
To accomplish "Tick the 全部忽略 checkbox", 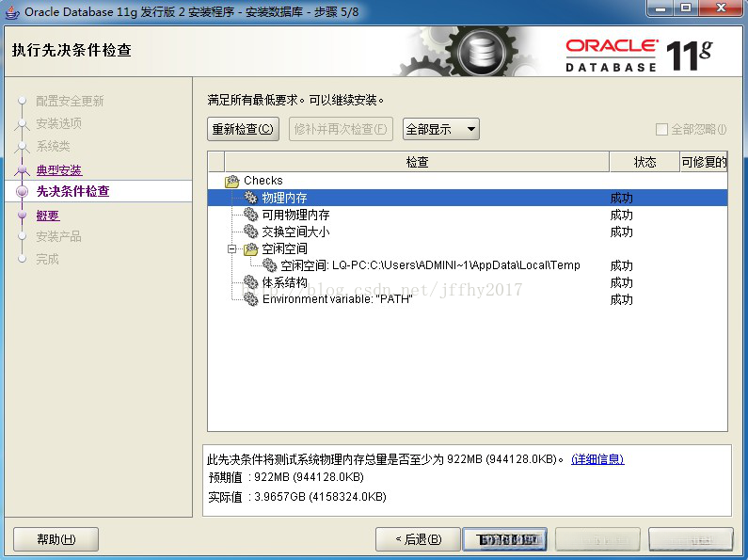I will coord(661,129).
